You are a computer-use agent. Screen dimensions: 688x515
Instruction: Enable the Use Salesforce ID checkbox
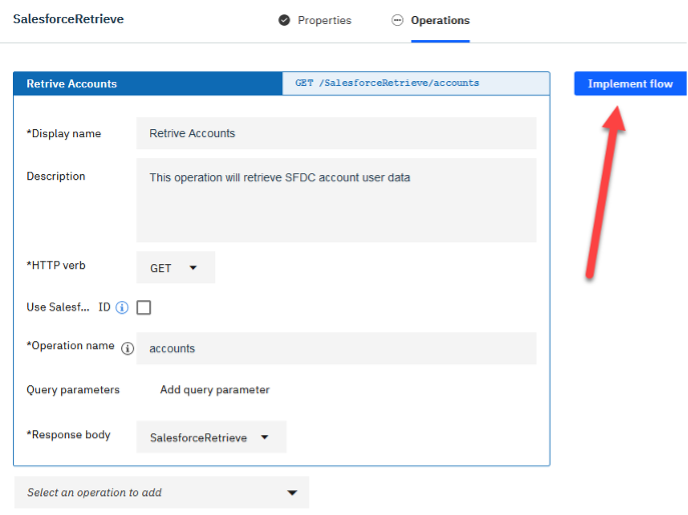(x=144, y=308)
